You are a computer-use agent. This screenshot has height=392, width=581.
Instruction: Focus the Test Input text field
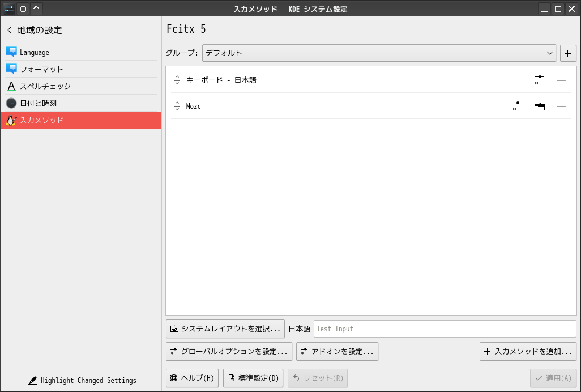tap(445, 329)
